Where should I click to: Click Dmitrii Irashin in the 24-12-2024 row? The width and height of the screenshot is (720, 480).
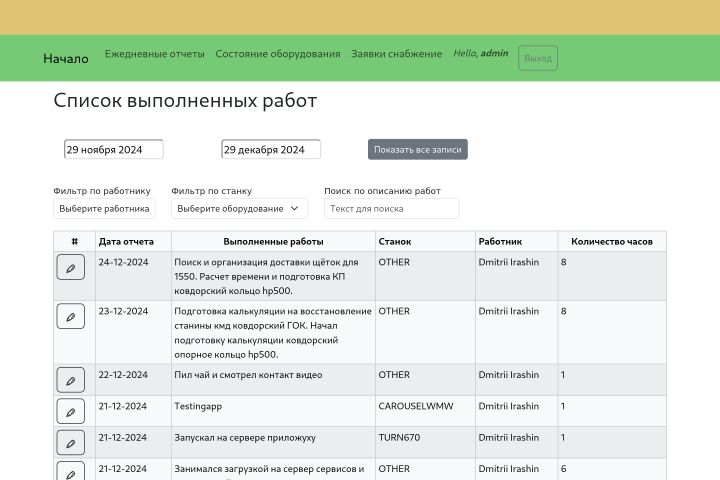pos(509,262)
